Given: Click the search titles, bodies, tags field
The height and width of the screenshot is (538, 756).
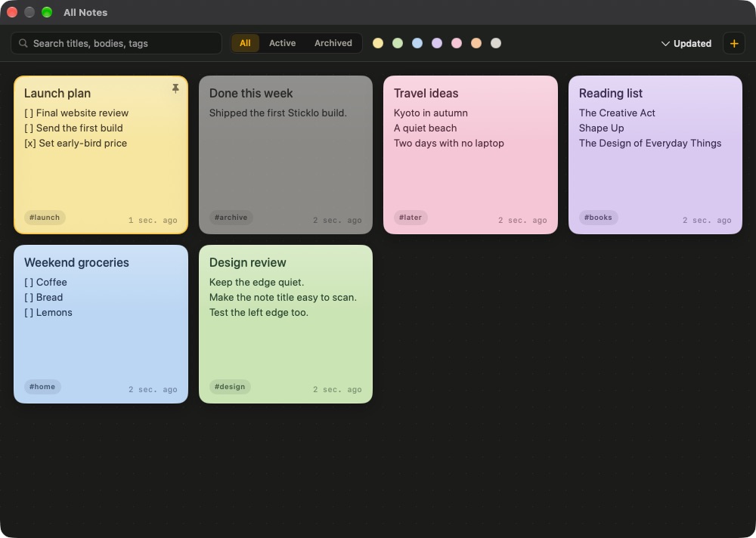Looking at the screenshot, I should pos(116,43).
